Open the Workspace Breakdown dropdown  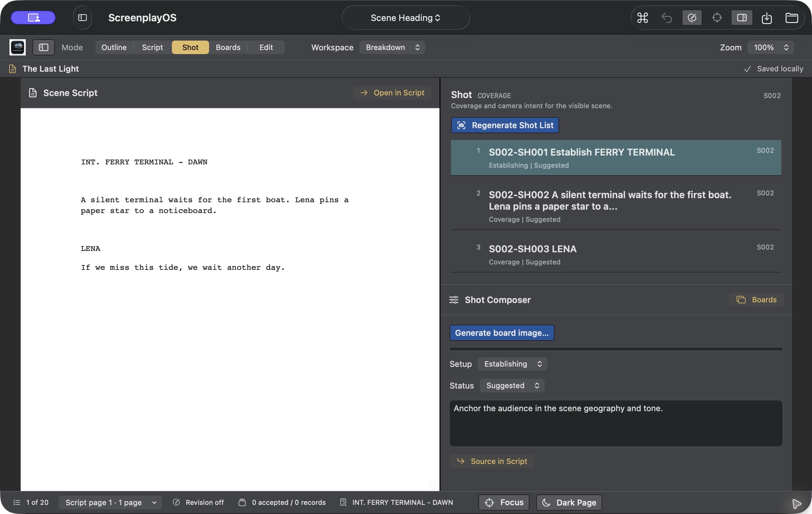(x=392, y=47)
